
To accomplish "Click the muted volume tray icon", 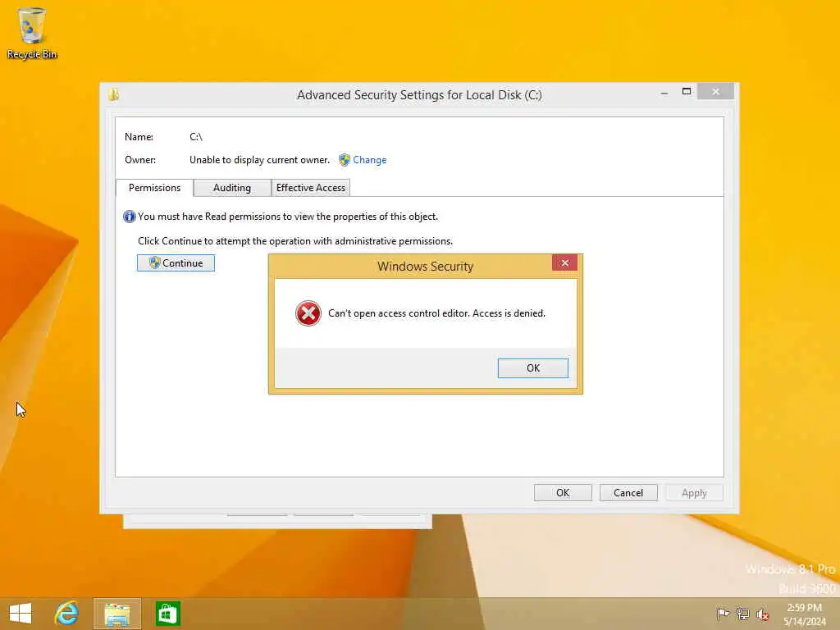I will click(x=762, y=614).
